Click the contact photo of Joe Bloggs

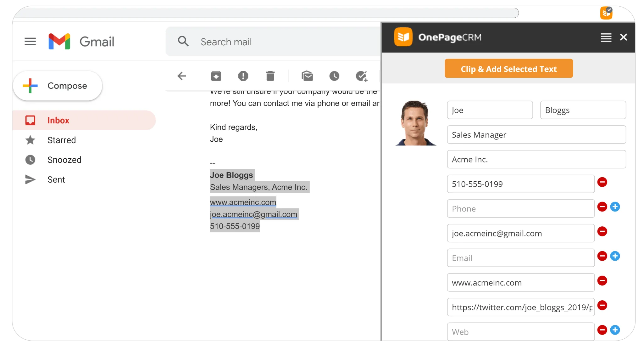416,123
